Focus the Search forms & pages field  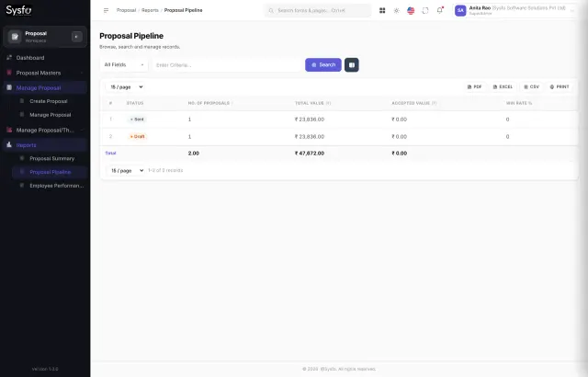point(318,10)
